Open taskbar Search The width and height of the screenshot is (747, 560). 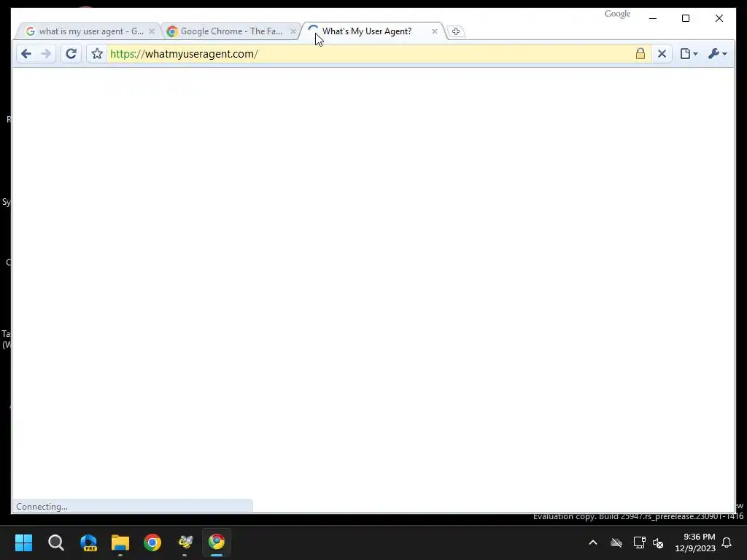[55, 542]
